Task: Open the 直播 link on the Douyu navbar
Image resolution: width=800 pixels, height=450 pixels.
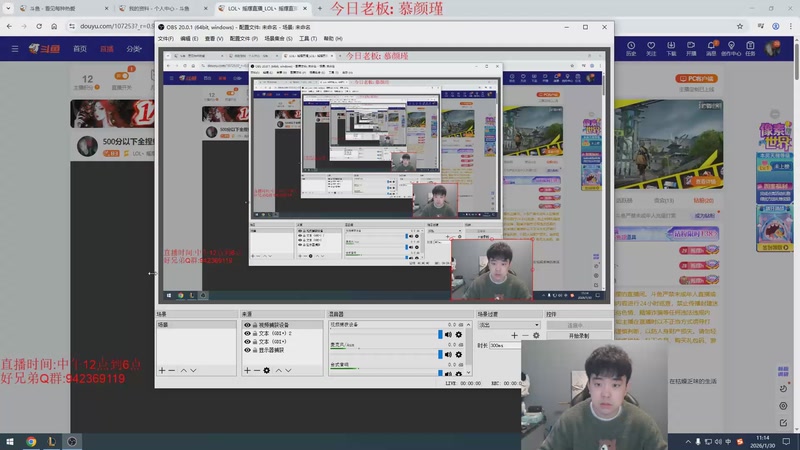Action: click(107, 49)
